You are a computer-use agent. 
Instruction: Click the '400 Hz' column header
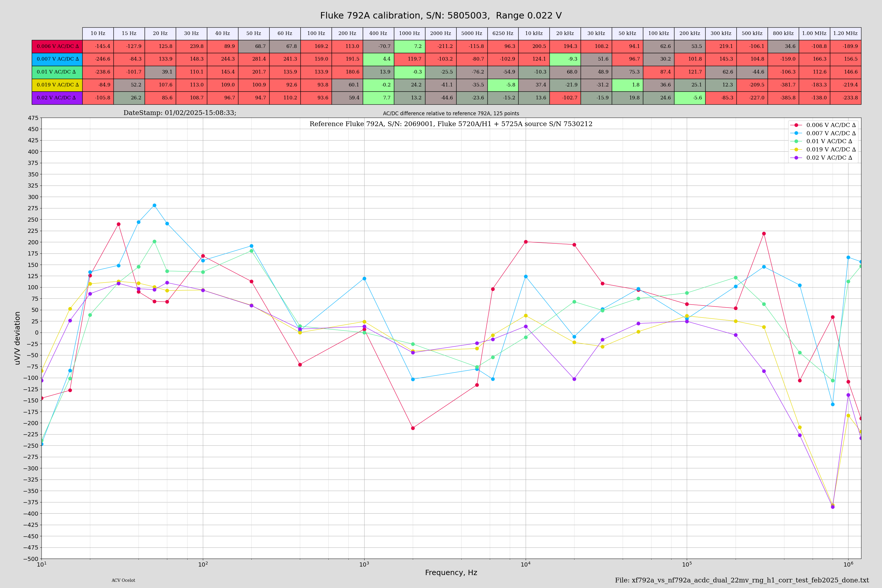pos(378,34)
